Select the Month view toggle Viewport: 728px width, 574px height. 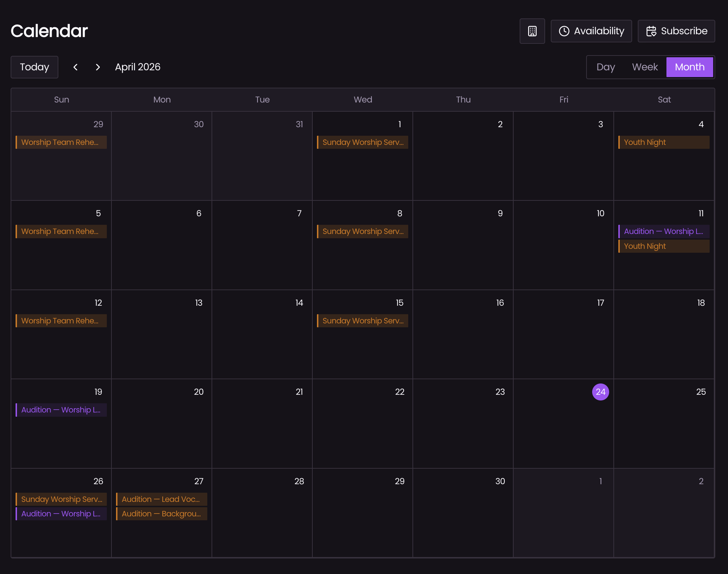click(x=689, y=67)
